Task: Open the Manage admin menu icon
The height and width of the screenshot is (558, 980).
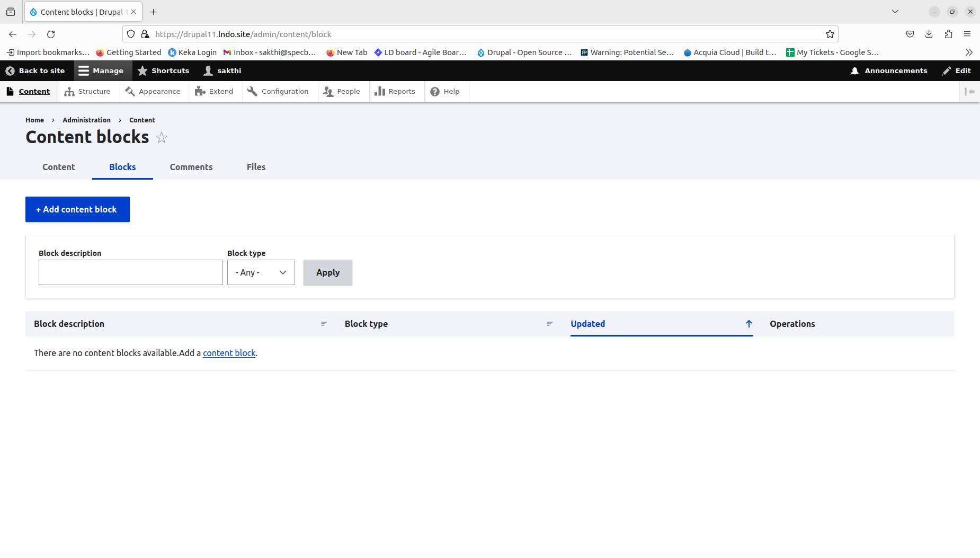Action: tap(83, 70)
